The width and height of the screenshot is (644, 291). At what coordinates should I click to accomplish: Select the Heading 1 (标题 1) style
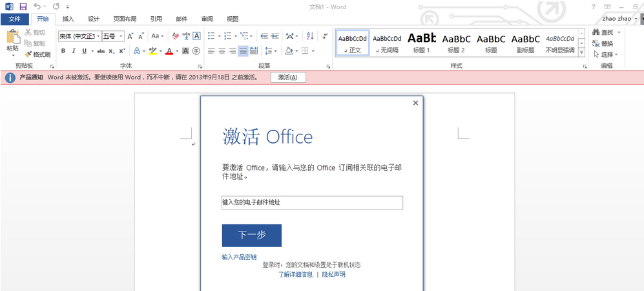pos(421,43)
